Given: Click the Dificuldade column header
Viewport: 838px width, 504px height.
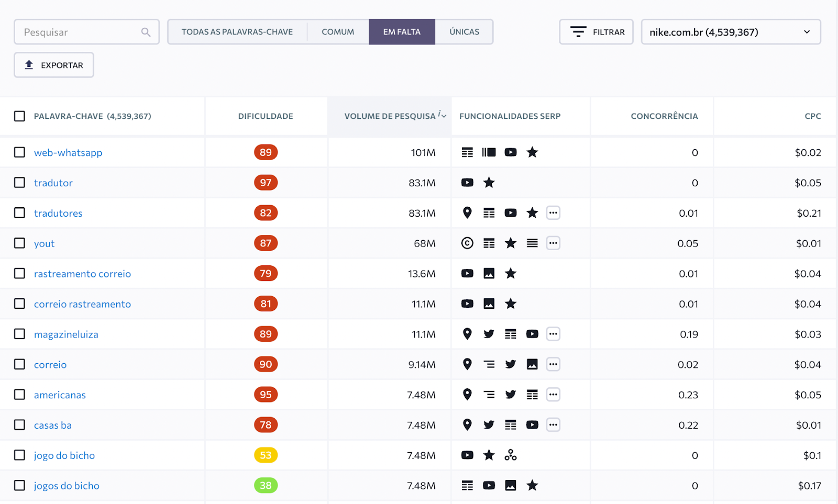Looking at the screenshot, I should [266, 116].
